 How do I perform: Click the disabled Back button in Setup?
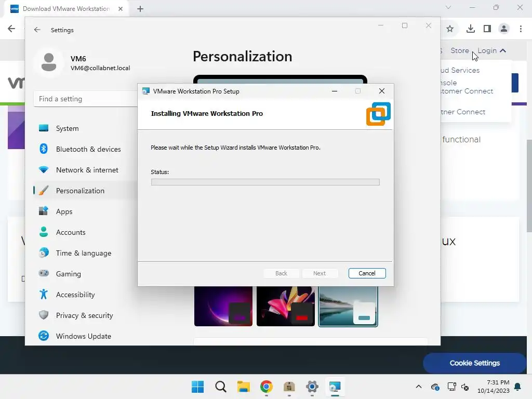coord(281,273)
